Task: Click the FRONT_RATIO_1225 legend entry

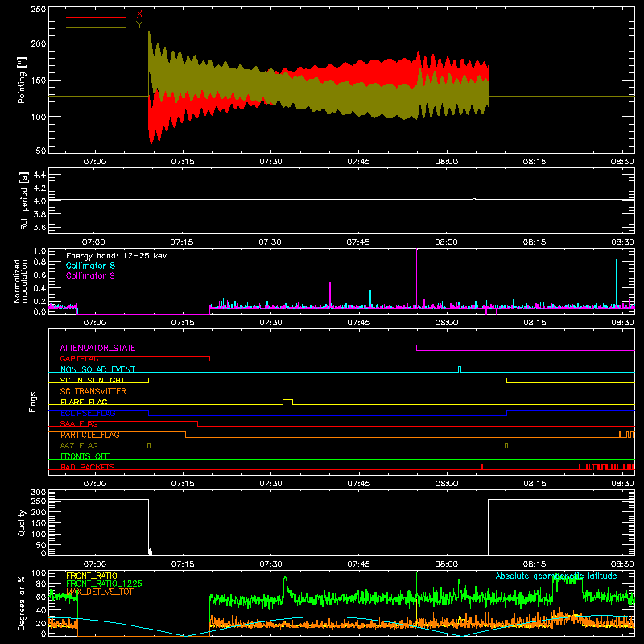Action: [x=105, y=584]
